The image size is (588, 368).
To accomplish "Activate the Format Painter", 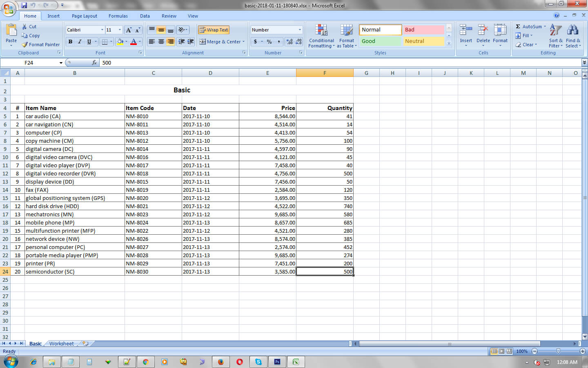I will point(41,45).
